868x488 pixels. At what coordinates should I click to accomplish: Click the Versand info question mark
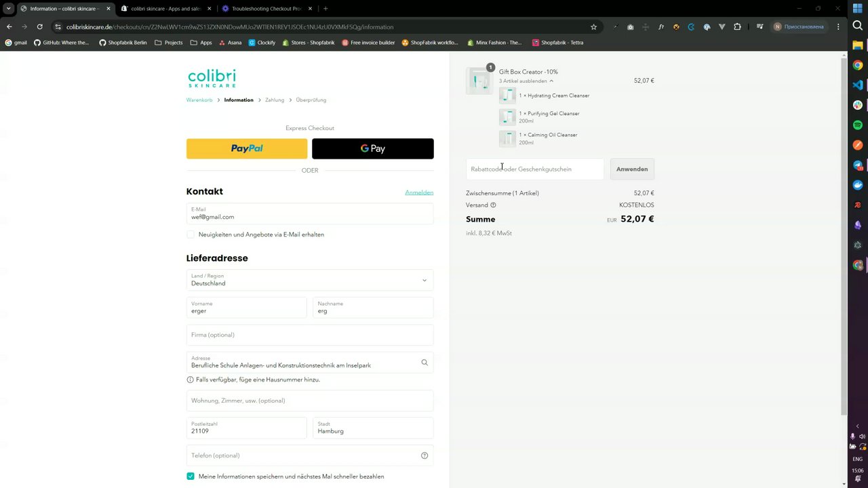[x=493, y=205]
